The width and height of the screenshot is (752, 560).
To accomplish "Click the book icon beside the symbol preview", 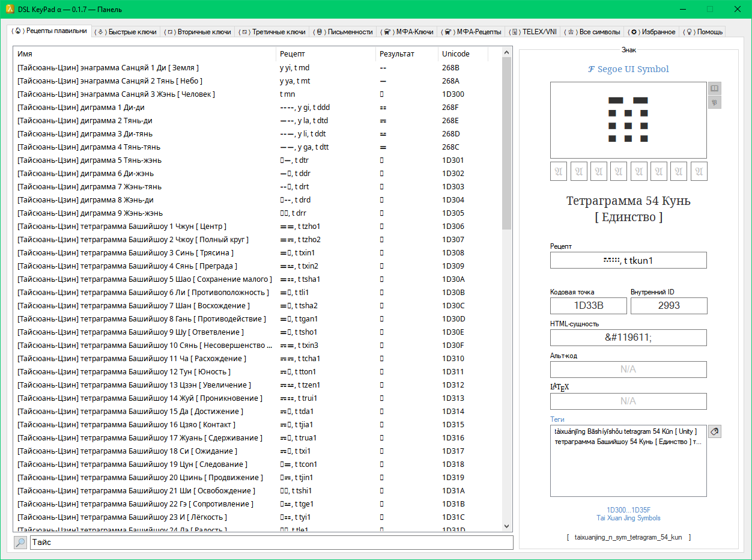I will click(x=714, y=88).
